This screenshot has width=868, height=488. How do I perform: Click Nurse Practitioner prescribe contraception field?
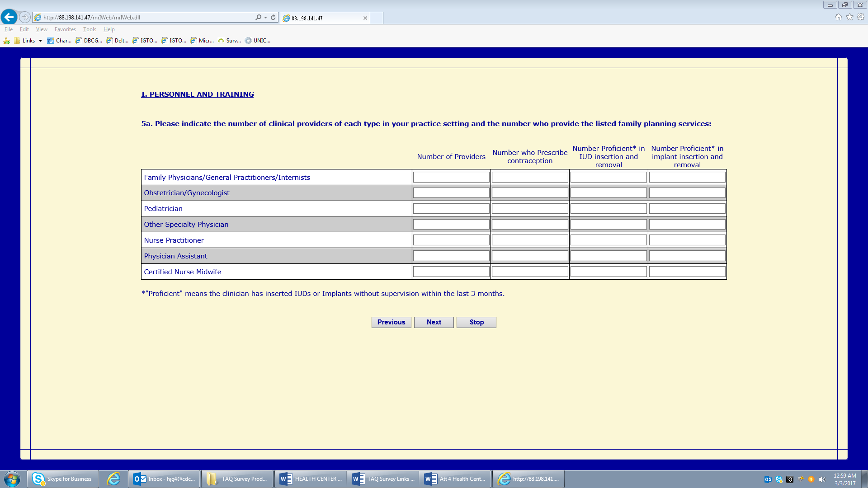click(x=529, y=240)
